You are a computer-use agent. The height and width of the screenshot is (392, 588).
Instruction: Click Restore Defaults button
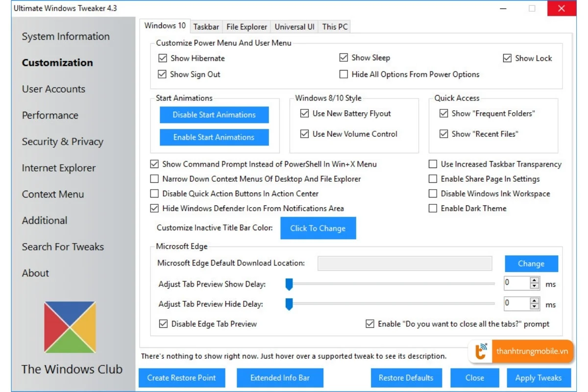click(x=406, y=378)
